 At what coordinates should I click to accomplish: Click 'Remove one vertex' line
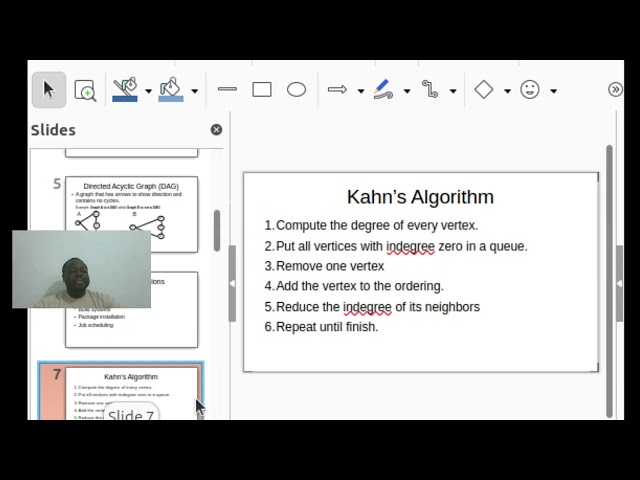pyautogui.click(x=330, y=266)
